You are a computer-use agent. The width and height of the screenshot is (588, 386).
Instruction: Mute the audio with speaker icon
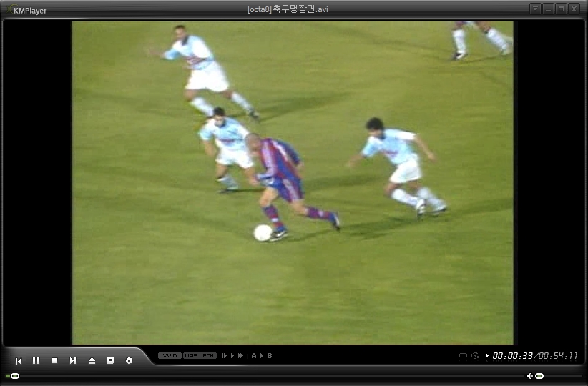click(530, 376)
